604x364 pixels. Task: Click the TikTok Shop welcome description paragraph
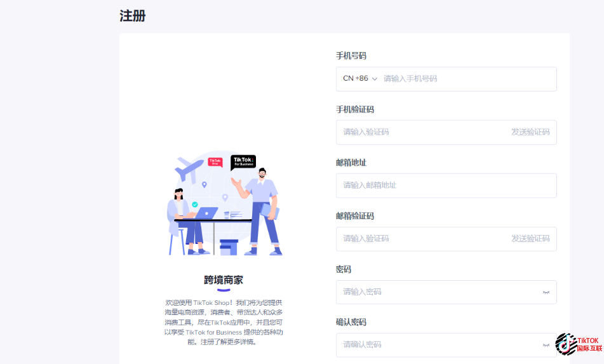tap(224, 323)
